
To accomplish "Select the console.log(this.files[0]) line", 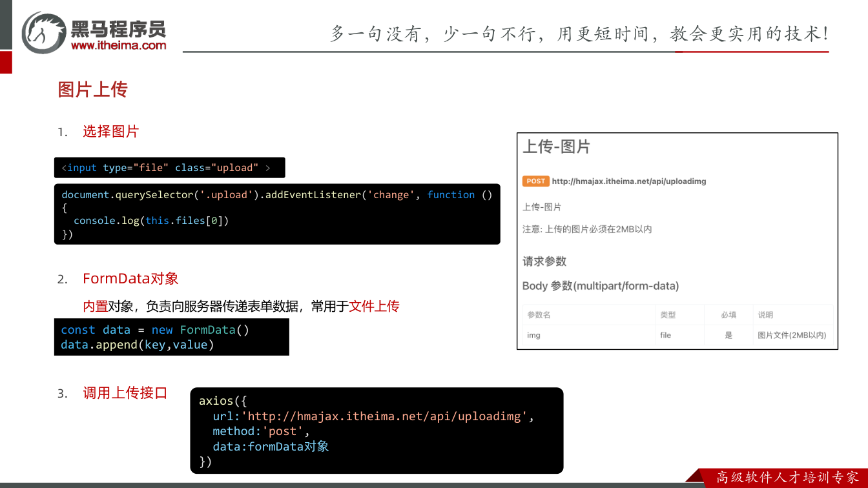I will click(x=151, y=221).
